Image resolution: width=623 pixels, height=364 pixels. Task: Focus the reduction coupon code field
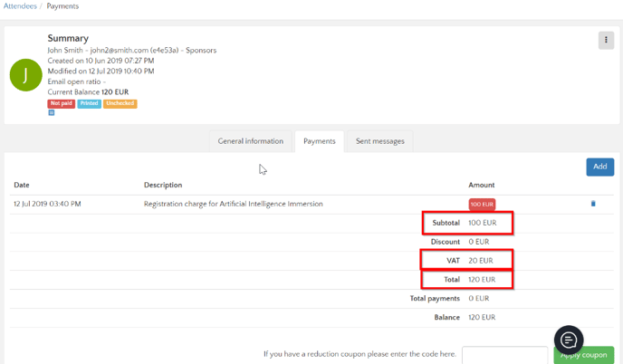point(503,355)
